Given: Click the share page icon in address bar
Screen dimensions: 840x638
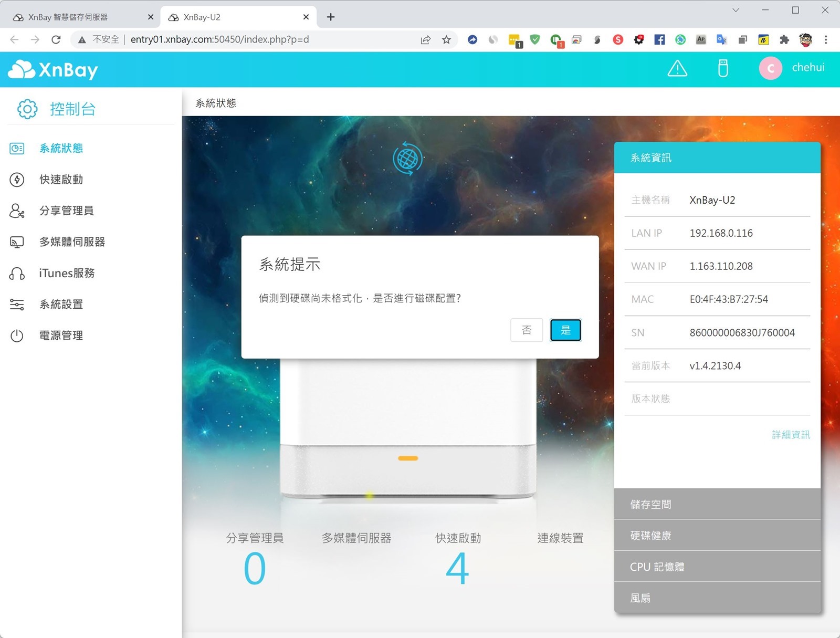Looking at the screenshot, I should pos(425,39).
